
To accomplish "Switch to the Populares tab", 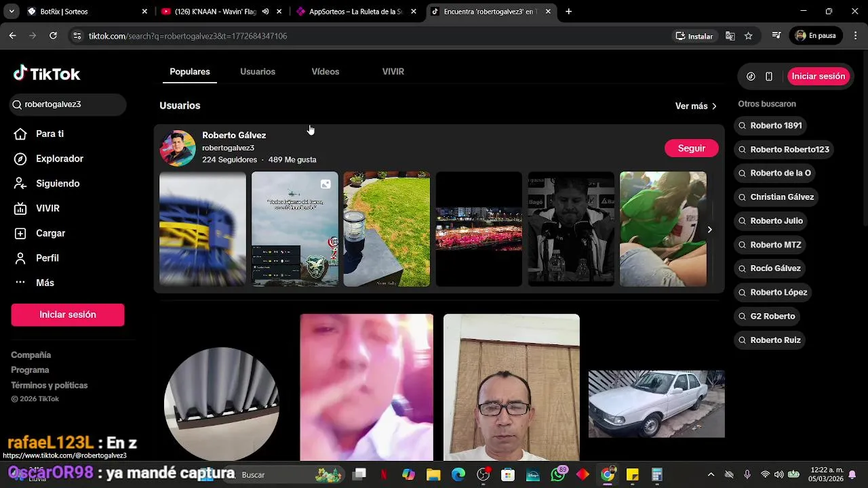I will tap(190, 72).
